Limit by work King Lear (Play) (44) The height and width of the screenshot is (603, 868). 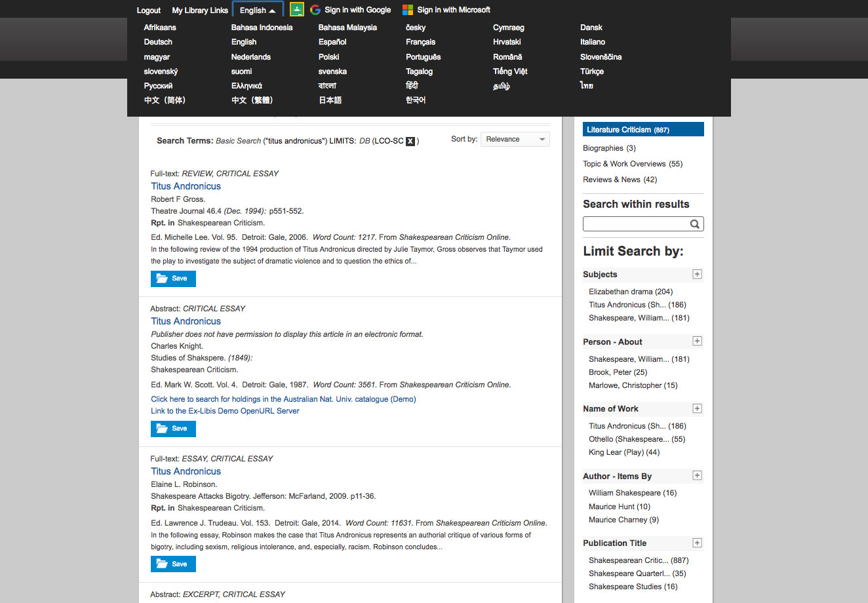coord(624,452)
